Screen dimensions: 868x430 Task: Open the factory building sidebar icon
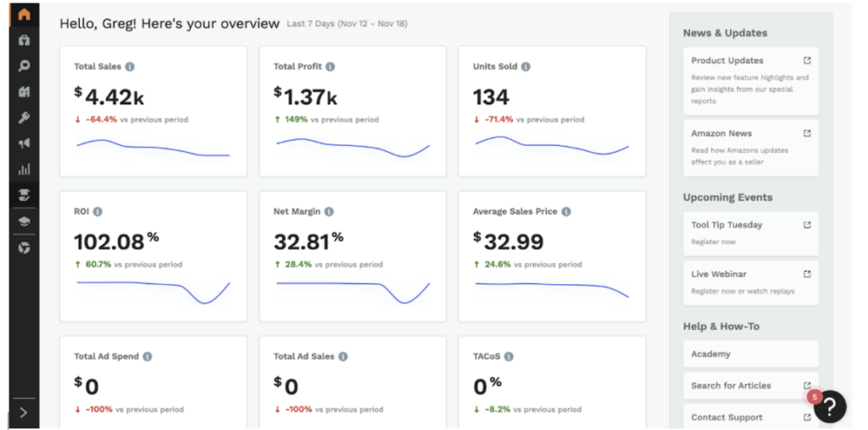click(x=24, y=92)
